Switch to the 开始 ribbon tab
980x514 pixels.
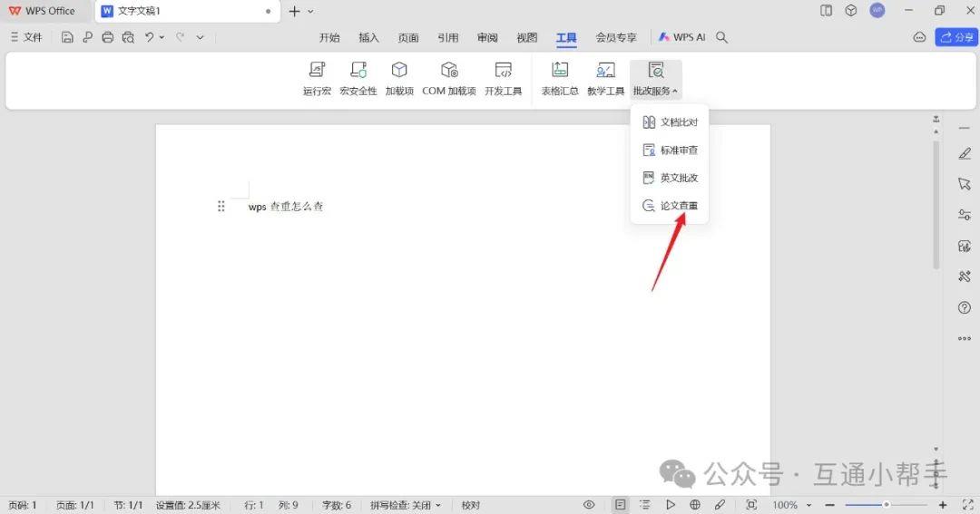(329, 37)
